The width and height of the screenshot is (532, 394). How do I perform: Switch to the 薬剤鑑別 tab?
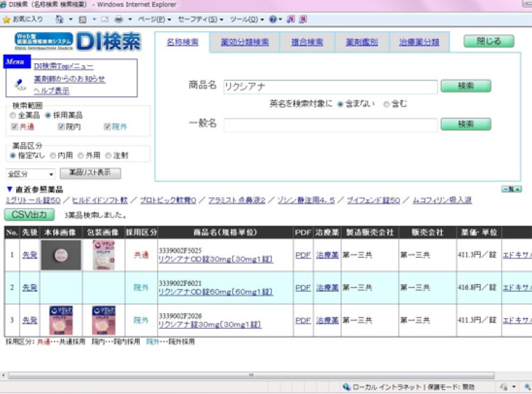[x=362, y=42]
